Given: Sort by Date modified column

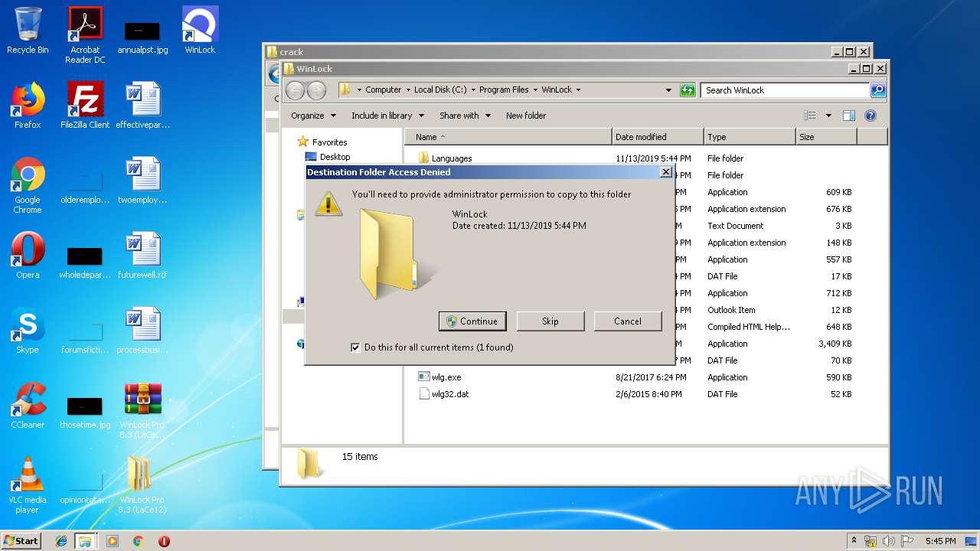Looking at the screenshot, I should [x=658, y=137].
